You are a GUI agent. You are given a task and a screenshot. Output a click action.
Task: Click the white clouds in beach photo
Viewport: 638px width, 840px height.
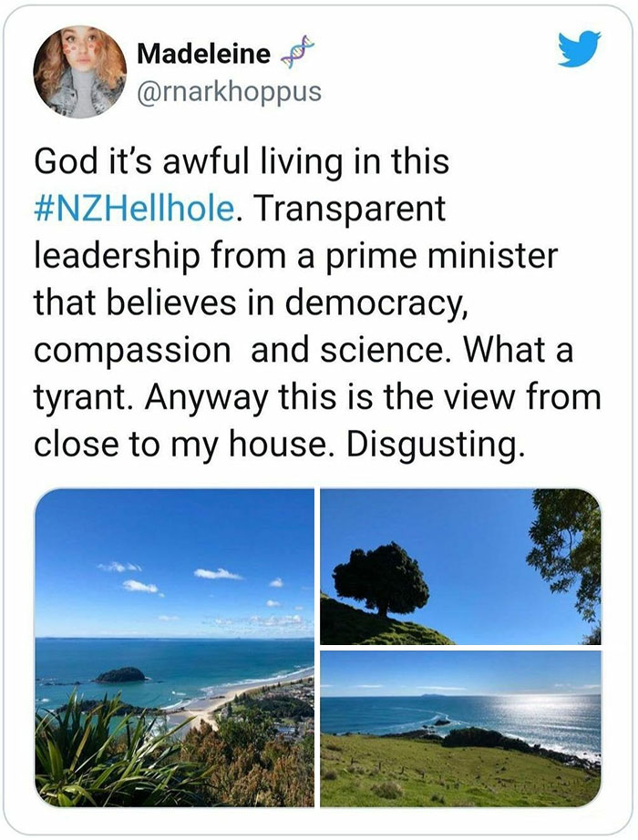coord(217,574)
